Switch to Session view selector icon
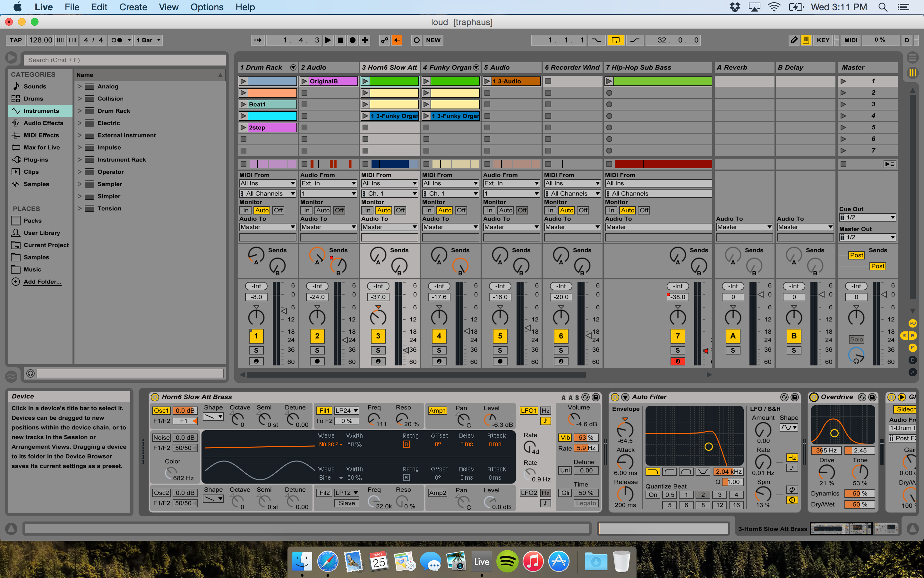924x578 pixels. pyautogui.click(x=912, y=73)
